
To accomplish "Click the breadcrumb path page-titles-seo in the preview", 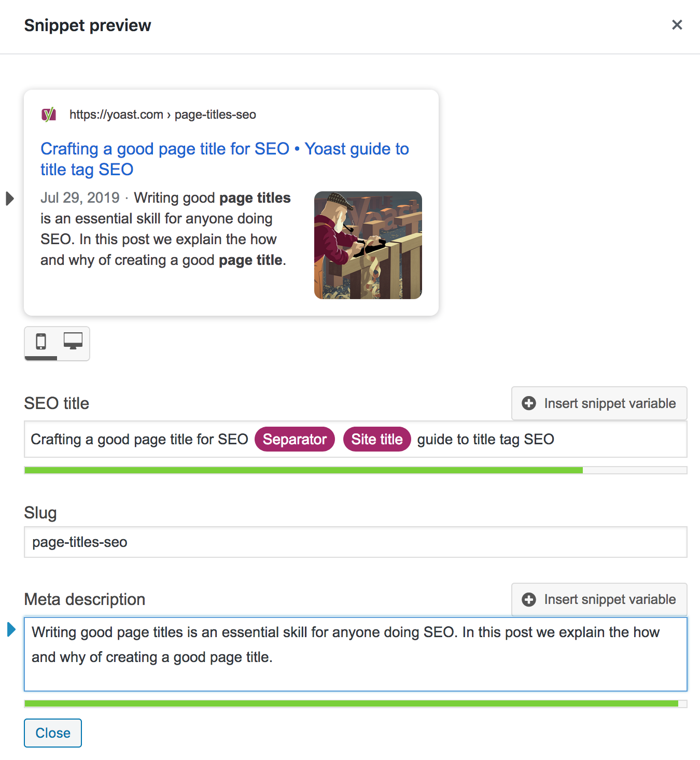I will (x=215, y=115).
